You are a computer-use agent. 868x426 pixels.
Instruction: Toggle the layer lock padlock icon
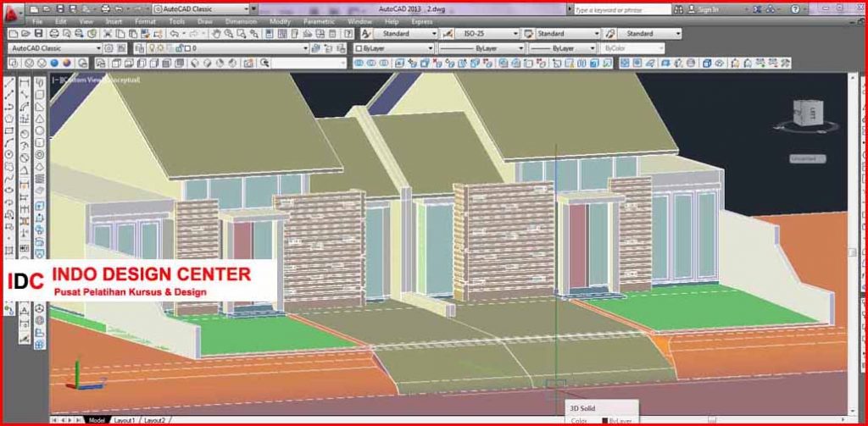tap(178, 48)
